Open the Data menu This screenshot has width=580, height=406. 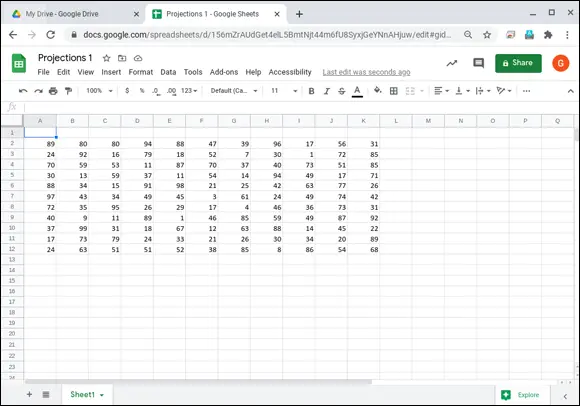(x=168, y=72)
